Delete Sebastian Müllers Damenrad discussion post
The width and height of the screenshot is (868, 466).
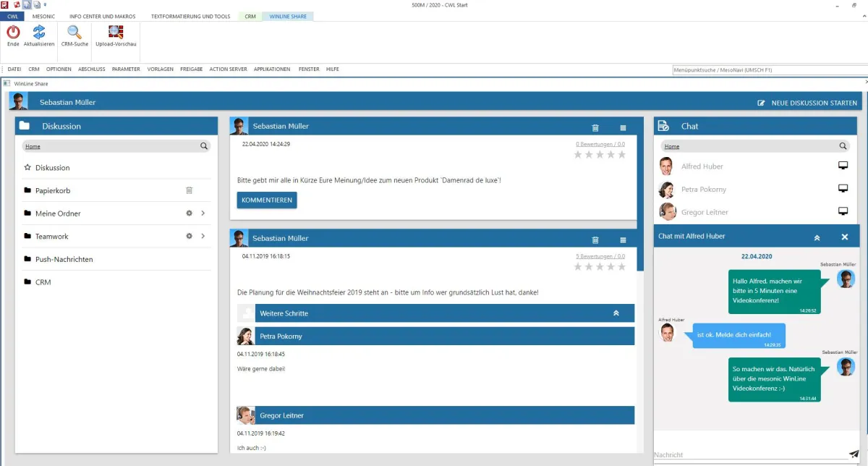pos(595,127)
